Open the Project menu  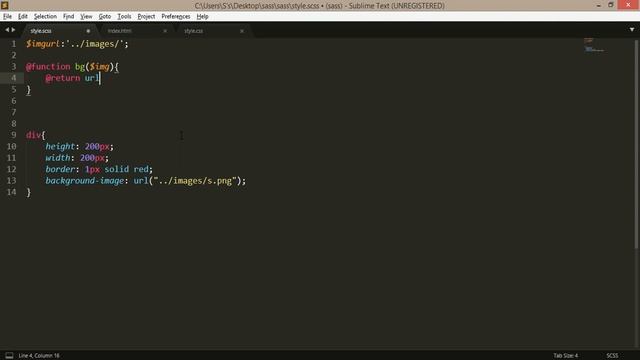[146, 16]
